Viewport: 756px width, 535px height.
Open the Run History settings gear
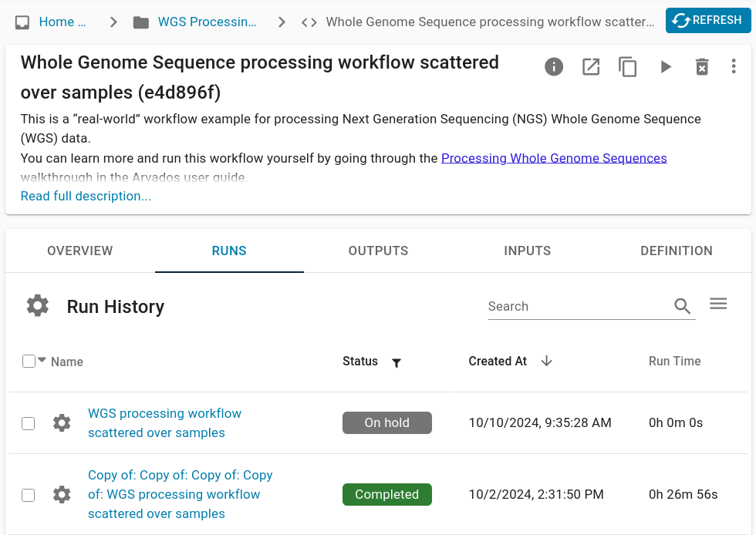[x=37, y=305]
